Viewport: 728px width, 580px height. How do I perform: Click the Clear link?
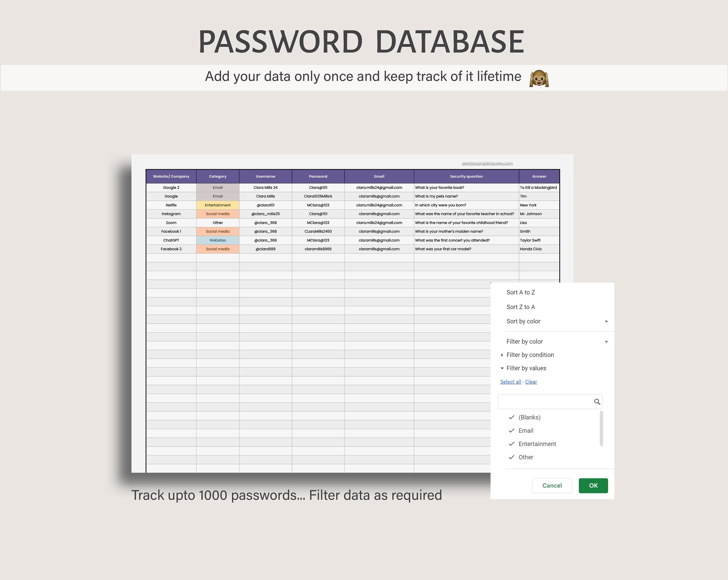click(x=531, y=381)
